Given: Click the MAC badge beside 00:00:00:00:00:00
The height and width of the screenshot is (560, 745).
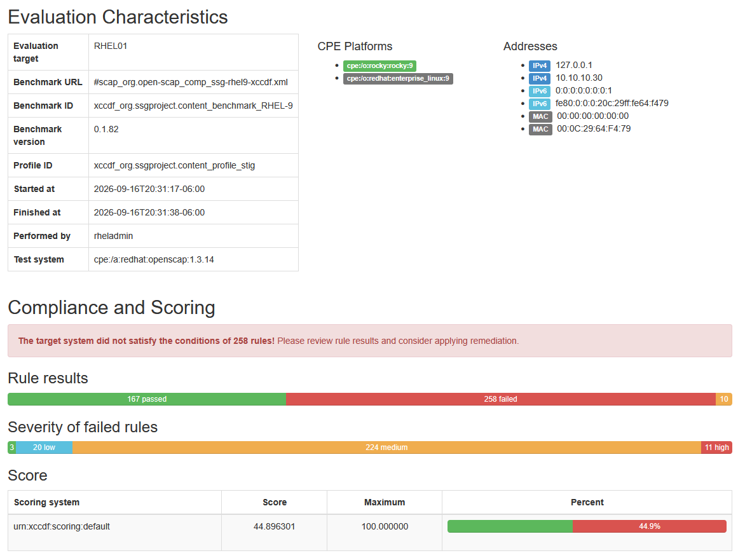Looking at the screenshot, I should (x=540, y=116).
